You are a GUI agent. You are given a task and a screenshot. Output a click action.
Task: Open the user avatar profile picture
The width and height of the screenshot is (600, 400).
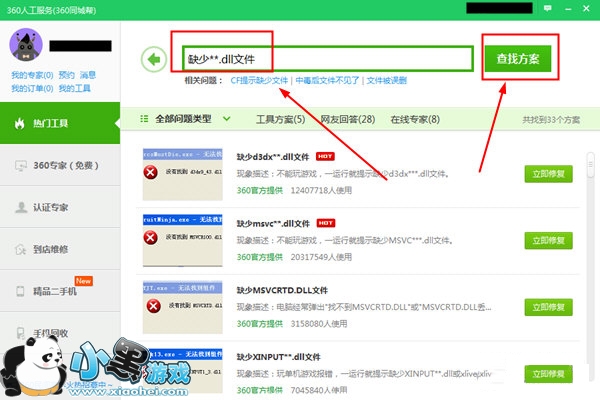26,45
